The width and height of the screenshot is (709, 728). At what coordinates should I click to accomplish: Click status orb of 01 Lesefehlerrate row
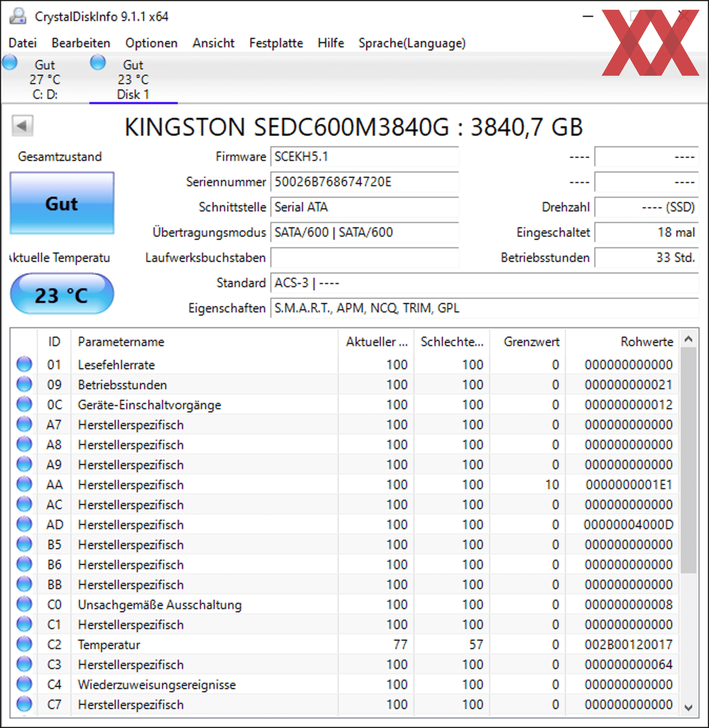click(24, 365)
